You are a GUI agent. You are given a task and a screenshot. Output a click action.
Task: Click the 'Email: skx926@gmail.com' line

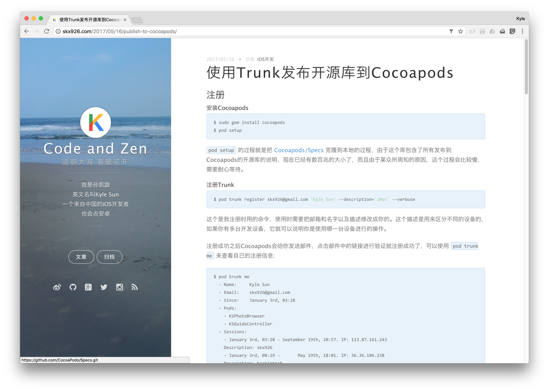(254, 292)
